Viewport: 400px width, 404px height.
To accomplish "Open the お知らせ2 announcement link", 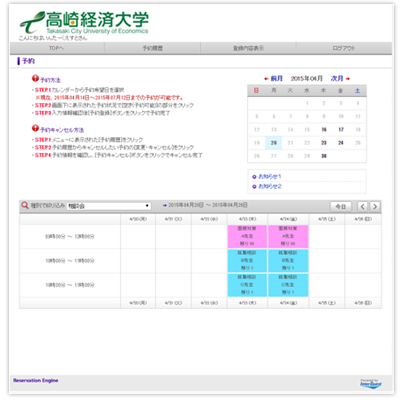I will [270, 187].
